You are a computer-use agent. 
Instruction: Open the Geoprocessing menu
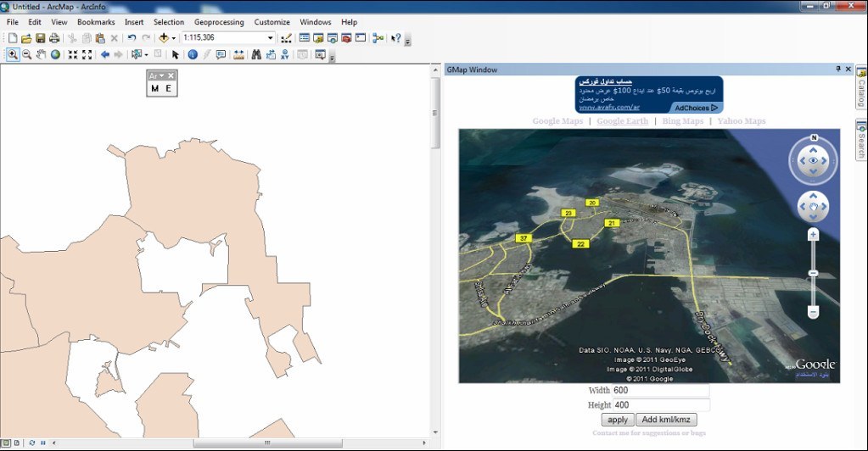pos(219,22)
